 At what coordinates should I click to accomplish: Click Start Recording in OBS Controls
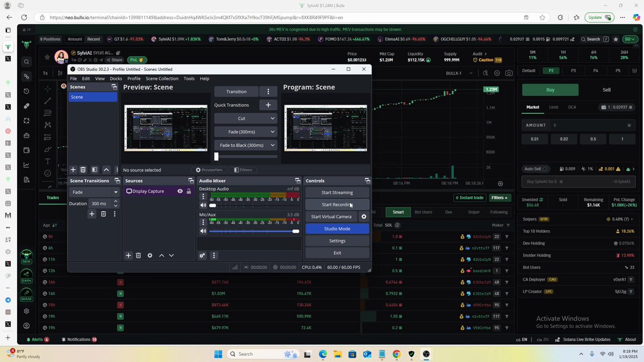pos(337,204)
